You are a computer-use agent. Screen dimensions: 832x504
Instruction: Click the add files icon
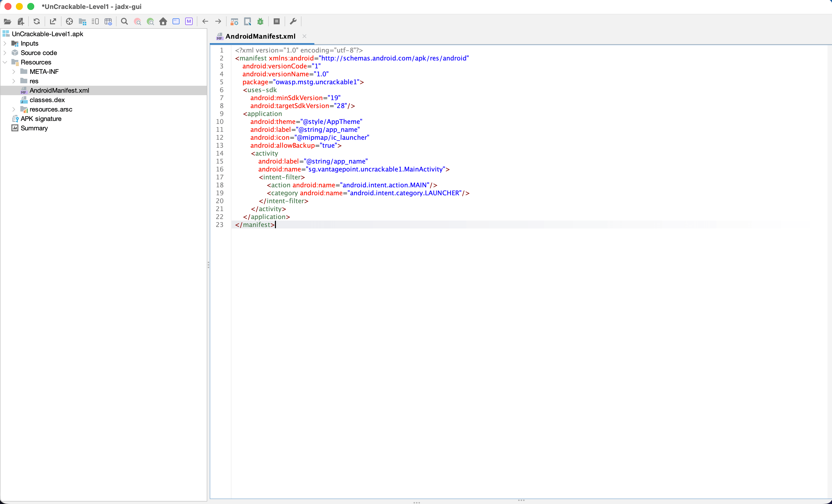click(21, 22)
